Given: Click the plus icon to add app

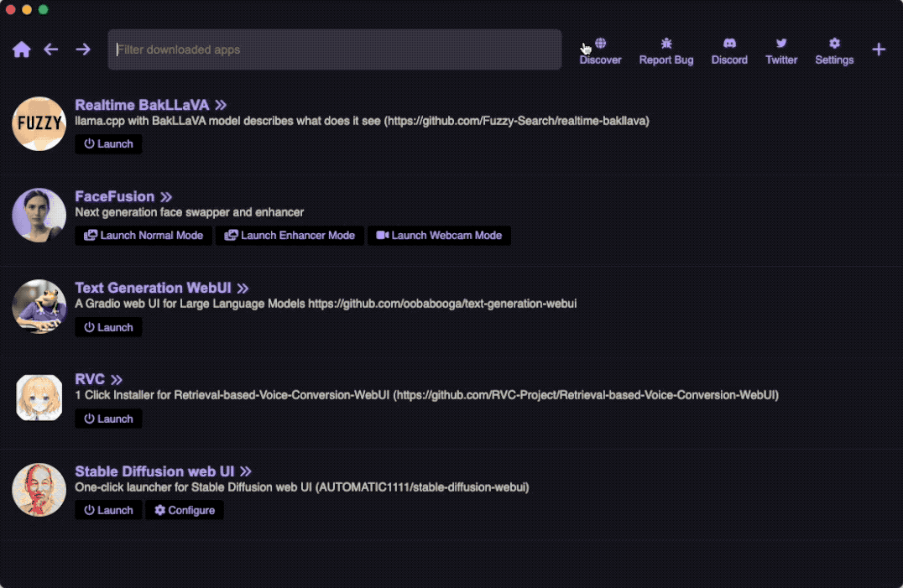Looking at the screenshot, I should (879, 49).
